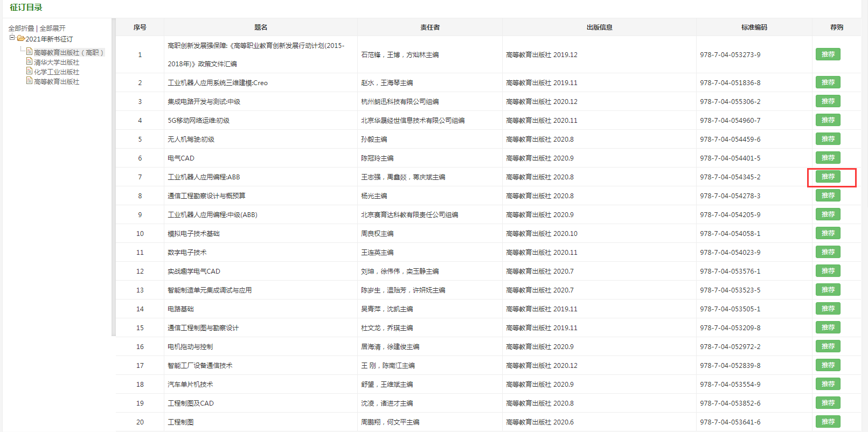Collapse the 2021年新书征订 tree node

(x=12, y=38)
